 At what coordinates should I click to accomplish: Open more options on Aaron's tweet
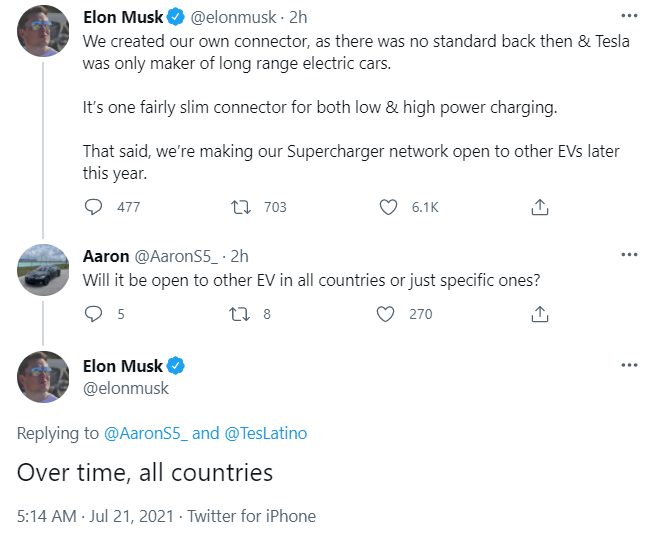(629, 255)
